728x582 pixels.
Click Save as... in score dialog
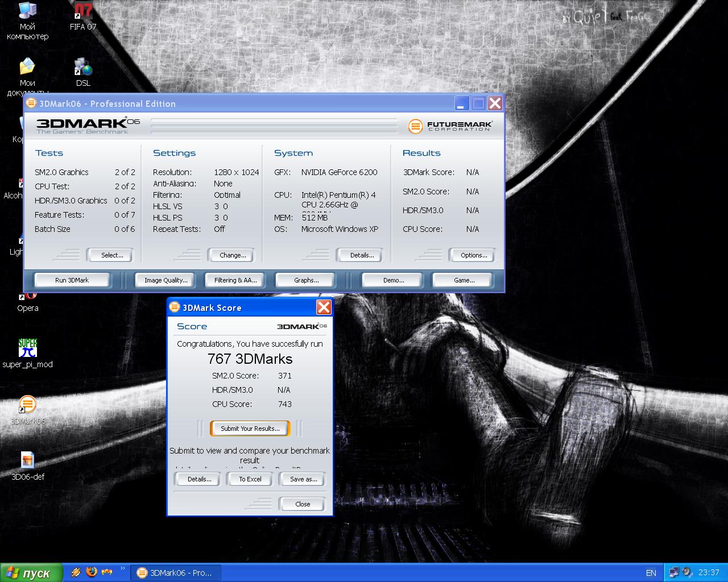tap(303, 479)
